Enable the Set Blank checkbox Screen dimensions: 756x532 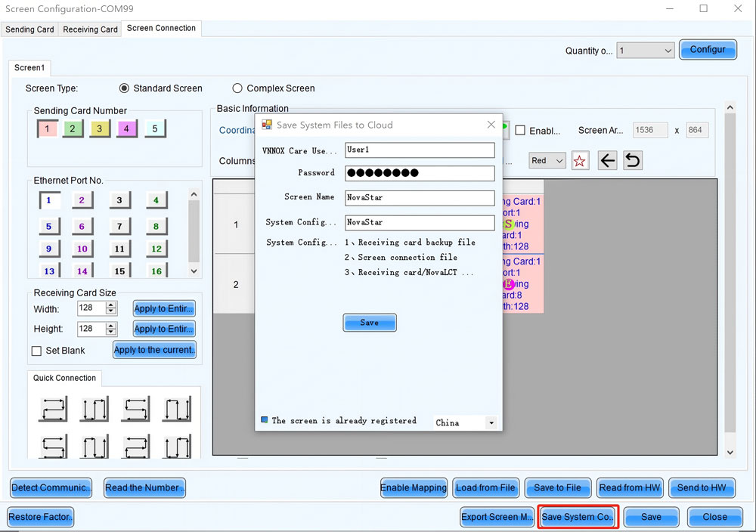(x=36, y=350)
